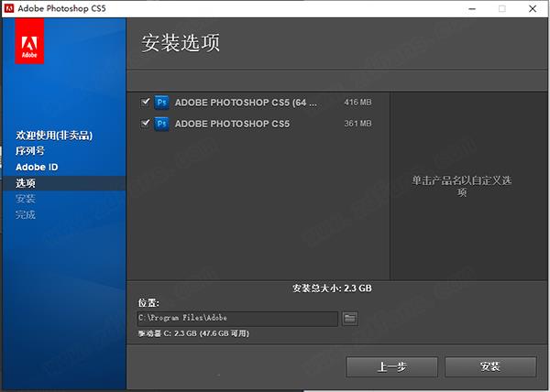
Task: Click the Adobe icon in the title bar
Action: (9, 8)
